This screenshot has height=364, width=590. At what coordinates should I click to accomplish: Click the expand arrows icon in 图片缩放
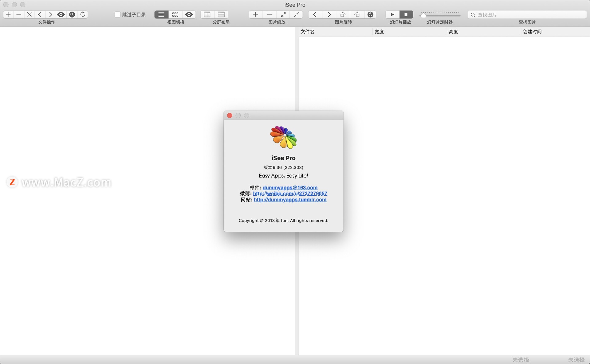[x=283, y=14]
